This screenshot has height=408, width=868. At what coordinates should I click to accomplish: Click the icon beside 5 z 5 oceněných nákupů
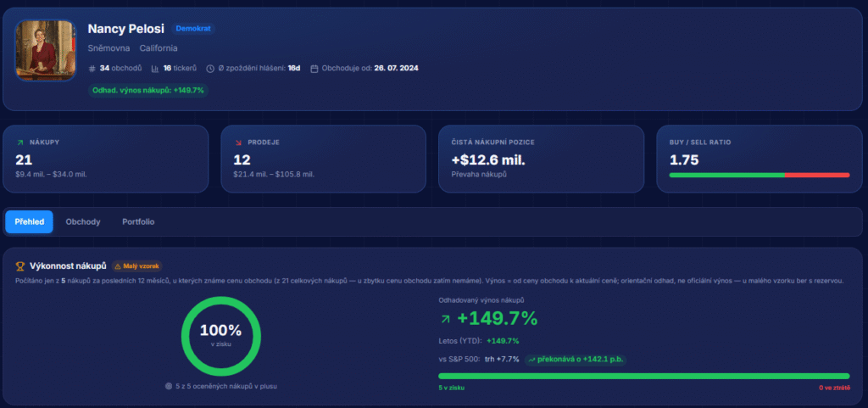[x=169, y=387]
